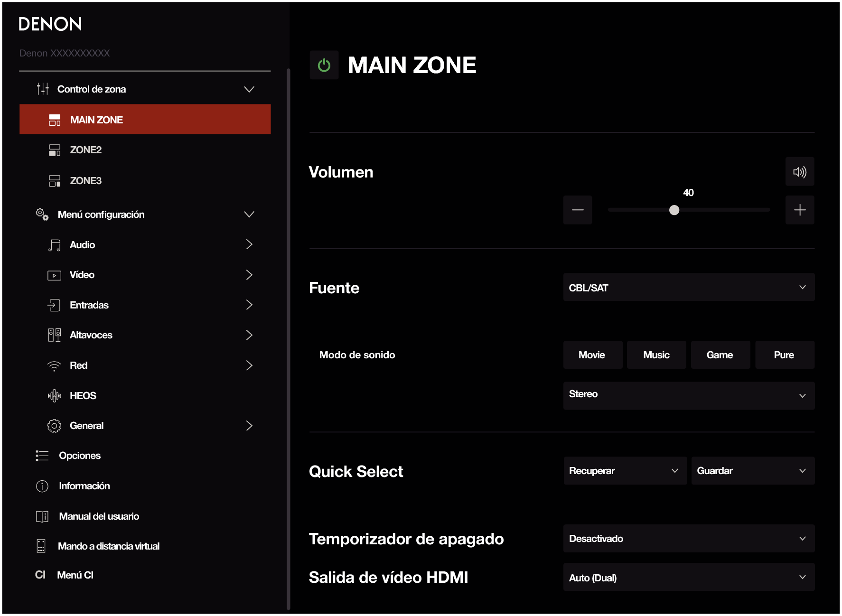
Task: Increase volume with the plus button
Action: (800, 210)
